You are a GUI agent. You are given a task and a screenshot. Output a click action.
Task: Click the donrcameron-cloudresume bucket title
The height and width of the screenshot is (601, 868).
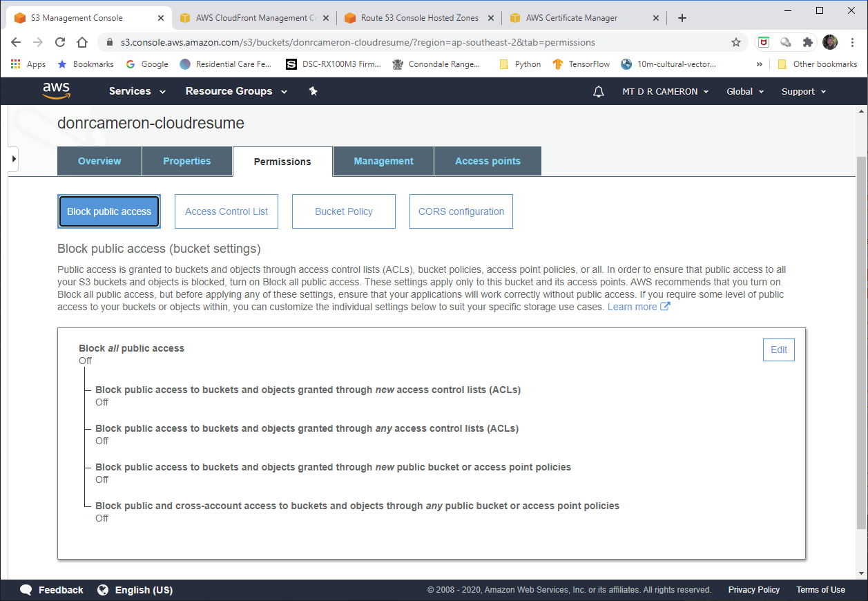click(151, 124)
